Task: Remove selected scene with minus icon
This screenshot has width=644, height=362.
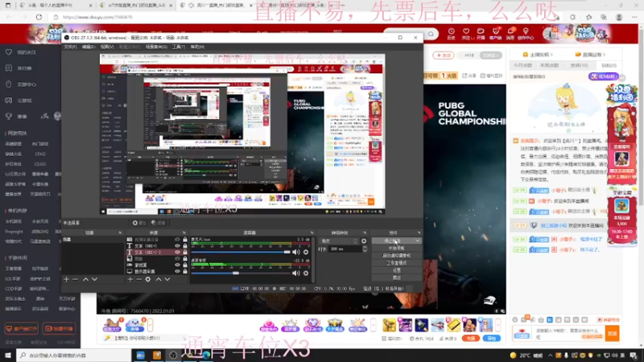Action: point(75,279)
